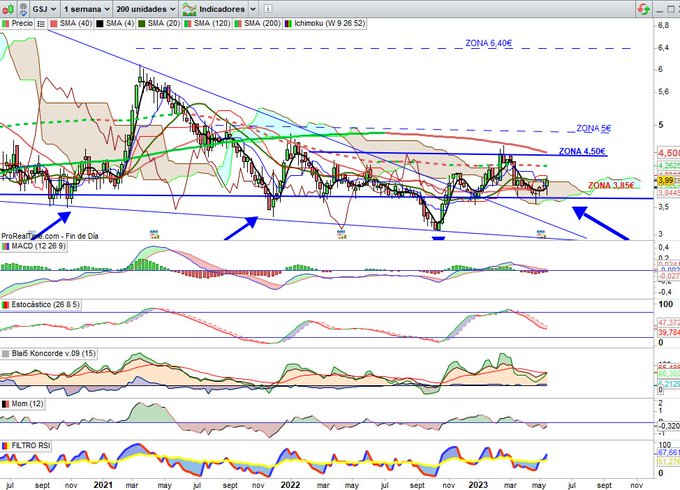Click the info icon in the toolbar
Viewport: 680px width, 490px height.
click(x=268, y=9)
